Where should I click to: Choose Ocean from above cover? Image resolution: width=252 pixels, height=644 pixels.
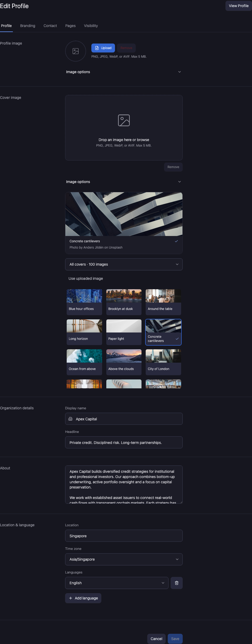click(x=84, y=362)
